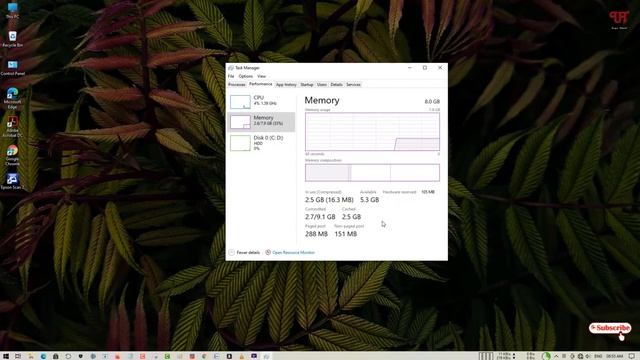The height and width of the screenshot is (360, 640).
Task: Select CPU in the performance sidebar
Action: 261,102
